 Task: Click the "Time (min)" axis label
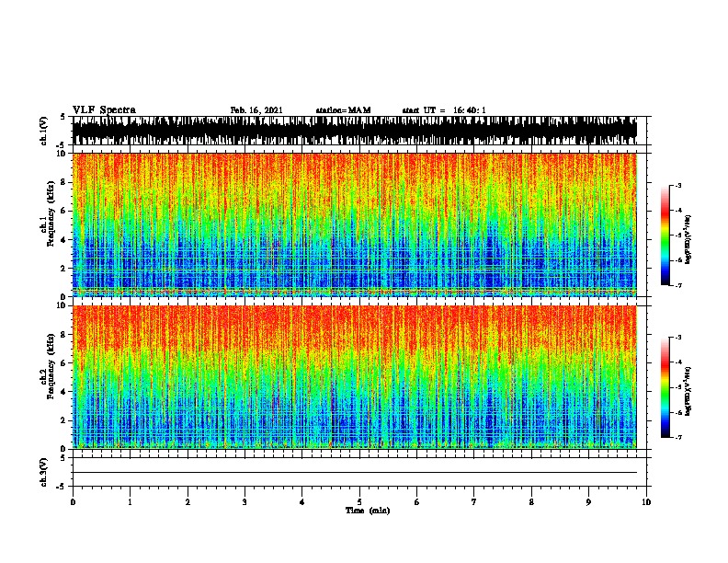368,511
